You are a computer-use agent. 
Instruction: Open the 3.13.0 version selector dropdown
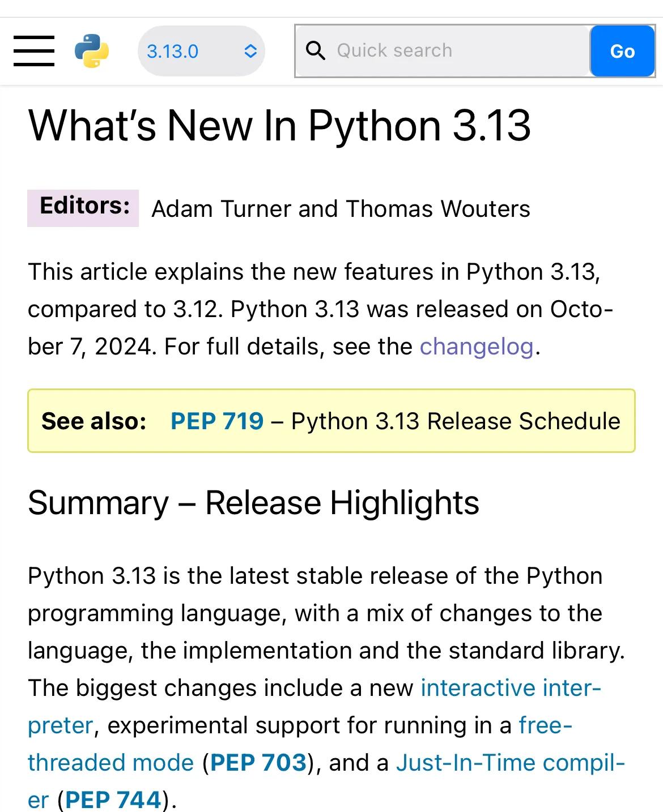pos(201,51)
